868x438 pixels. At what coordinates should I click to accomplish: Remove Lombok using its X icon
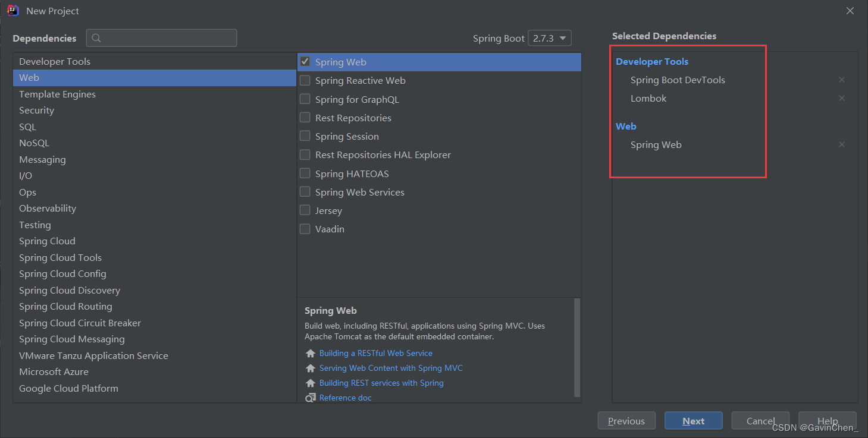[x=841, y=98]
